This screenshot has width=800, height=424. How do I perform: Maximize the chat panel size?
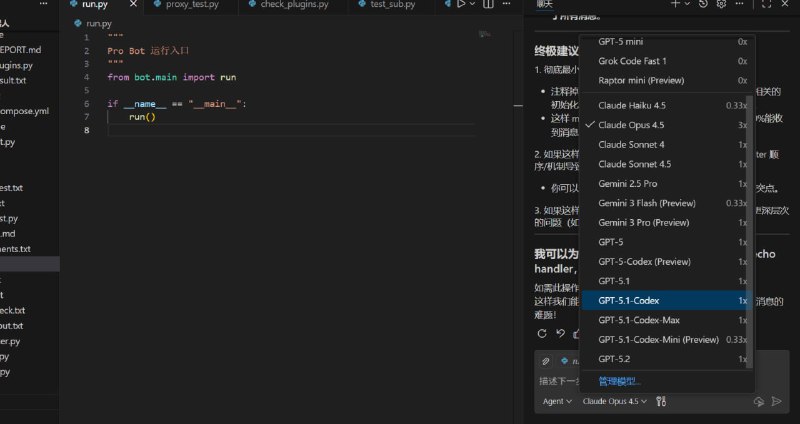point(766,4)
